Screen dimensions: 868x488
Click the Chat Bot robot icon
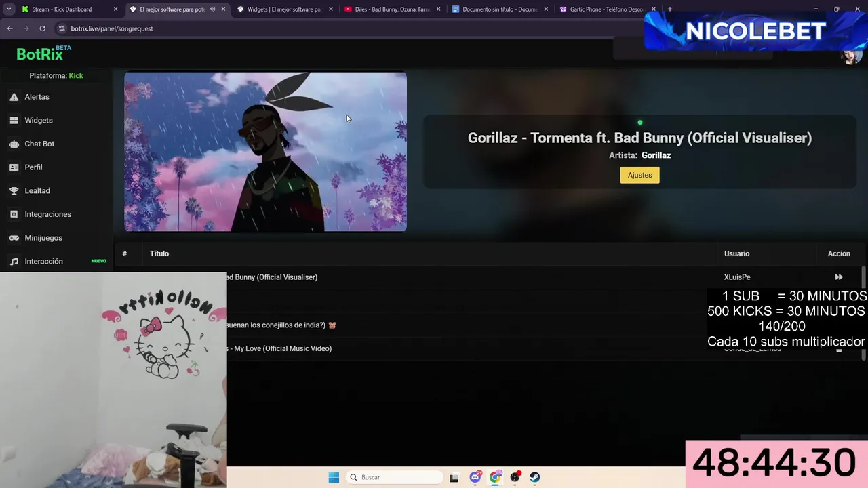coord(14,144)
